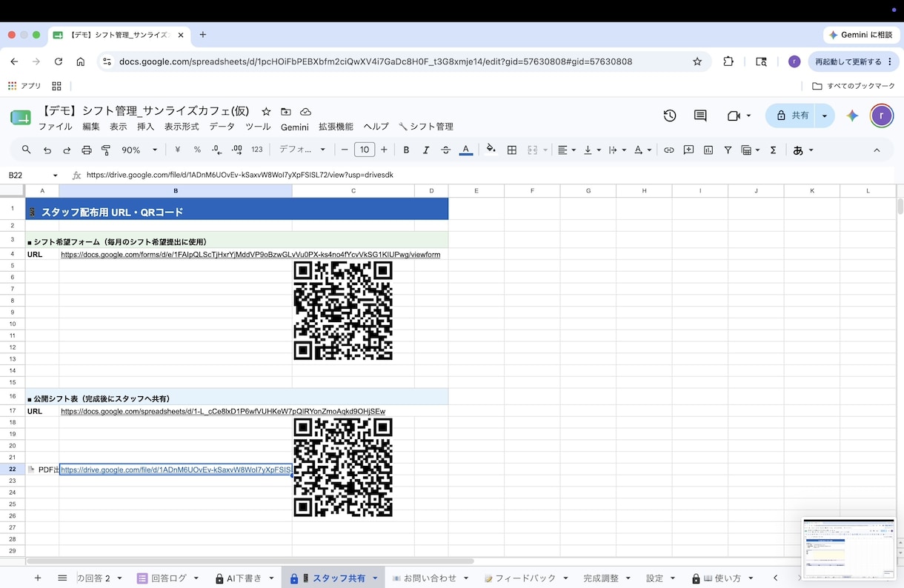This screenshot has height=588, width=904.
Task: Insert a comment
Action: (x=688, y=150)
